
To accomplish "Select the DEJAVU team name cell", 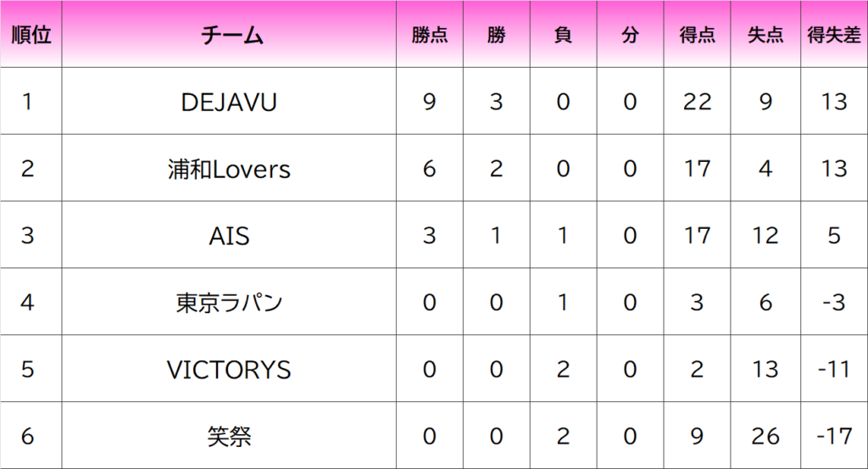I will tap(229, 101).
